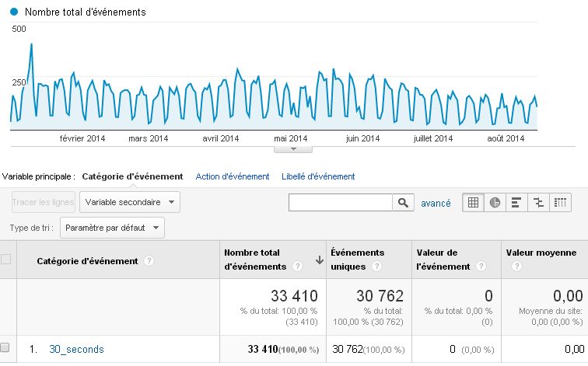The height and width of the screenshot is (366, 588).
Task: Click the avancé filter link
Action: [x=436, y=203]
